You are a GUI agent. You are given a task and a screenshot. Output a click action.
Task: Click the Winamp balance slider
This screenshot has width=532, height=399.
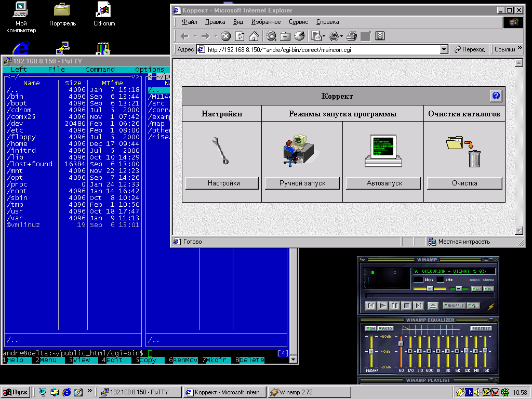pos(458,289)
